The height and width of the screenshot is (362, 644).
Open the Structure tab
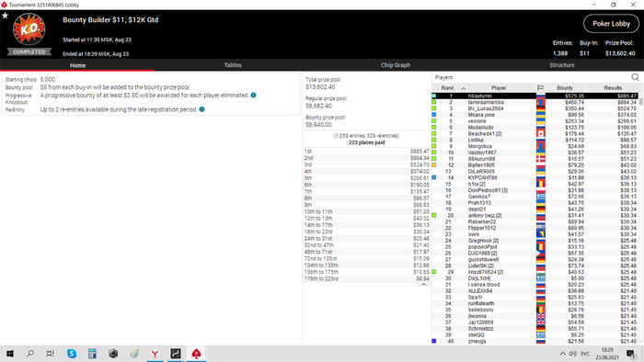(562, 65)
